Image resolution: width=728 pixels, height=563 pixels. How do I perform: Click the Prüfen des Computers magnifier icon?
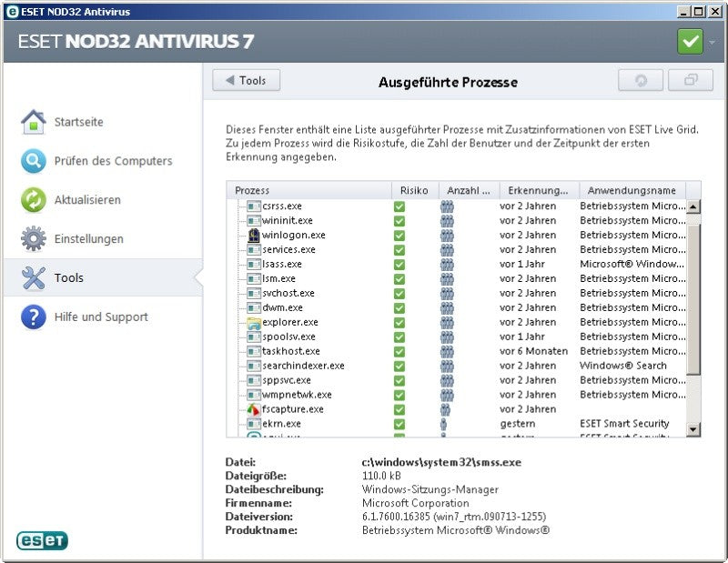pyautogui.click(x=34, y=161)
